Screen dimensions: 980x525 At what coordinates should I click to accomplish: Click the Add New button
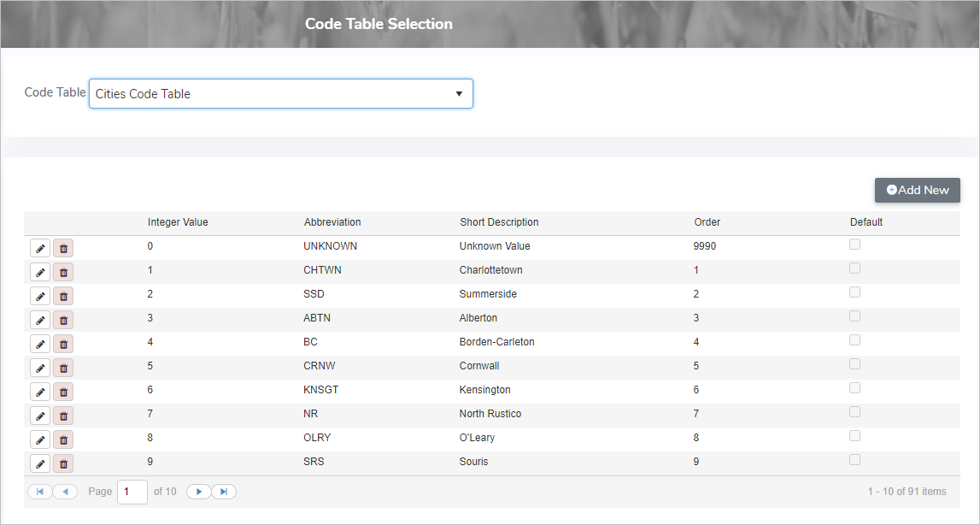(917, 190)
